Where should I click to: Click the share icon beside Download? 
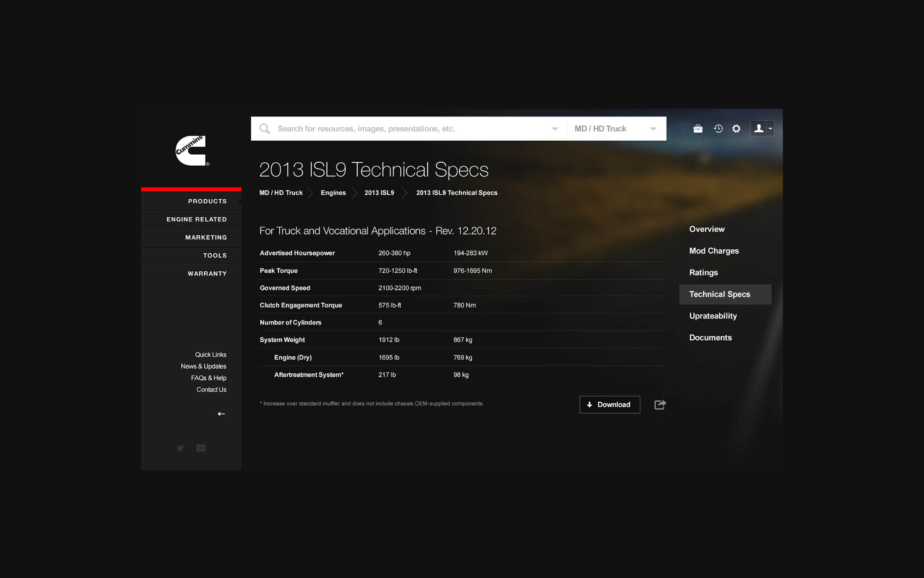(660, 404)
